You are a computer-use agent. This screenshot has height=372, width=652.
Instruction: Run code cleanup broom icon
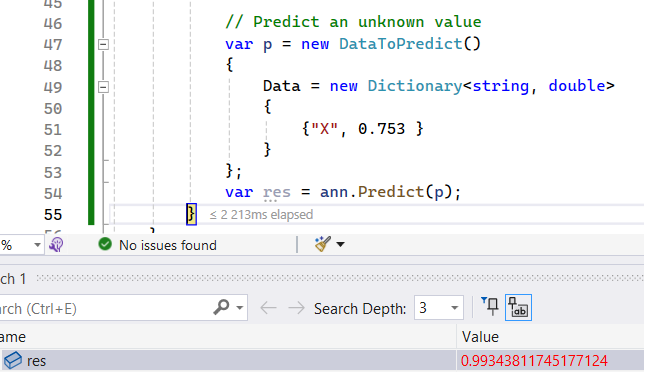pos(323,244)
